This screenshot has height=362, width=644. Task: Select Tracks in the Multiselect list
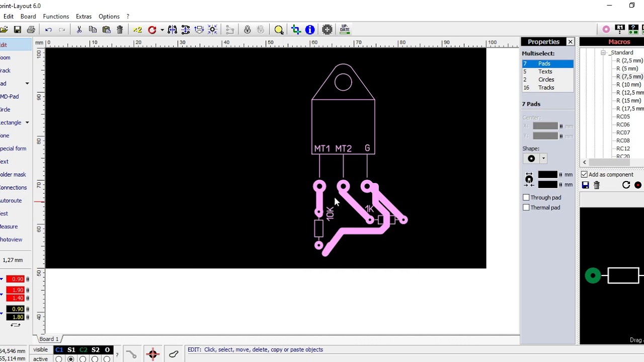tap(547, 87)
